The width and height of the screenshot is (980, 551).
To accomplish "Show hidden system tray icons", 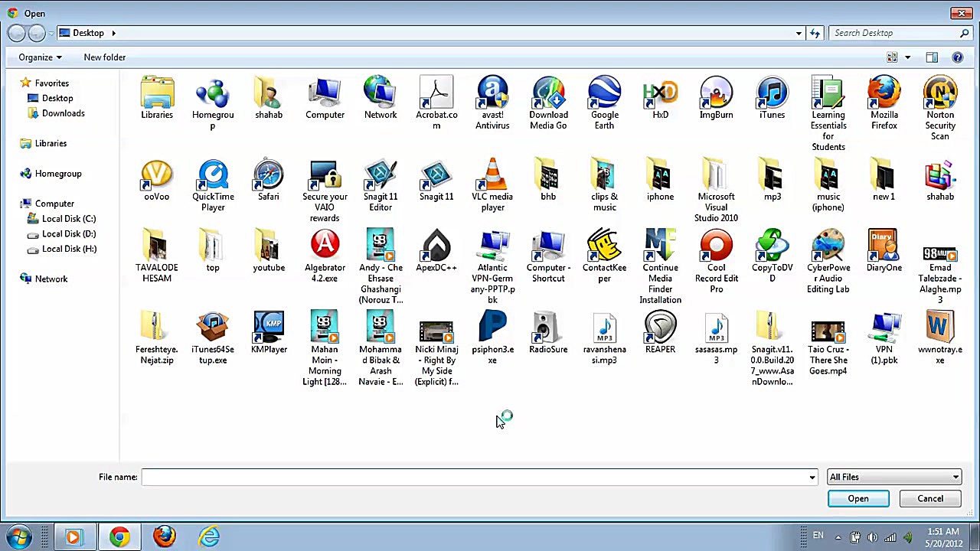I will click(838, 537).
